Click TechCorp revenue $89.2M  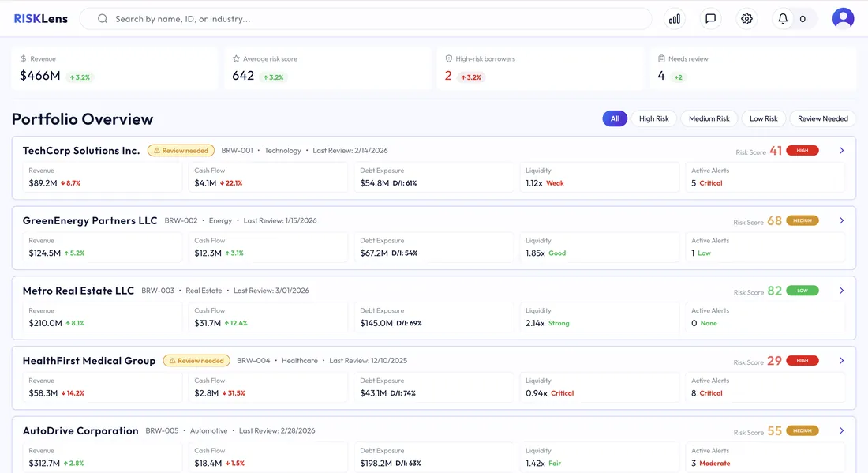[x=43, y=183]
